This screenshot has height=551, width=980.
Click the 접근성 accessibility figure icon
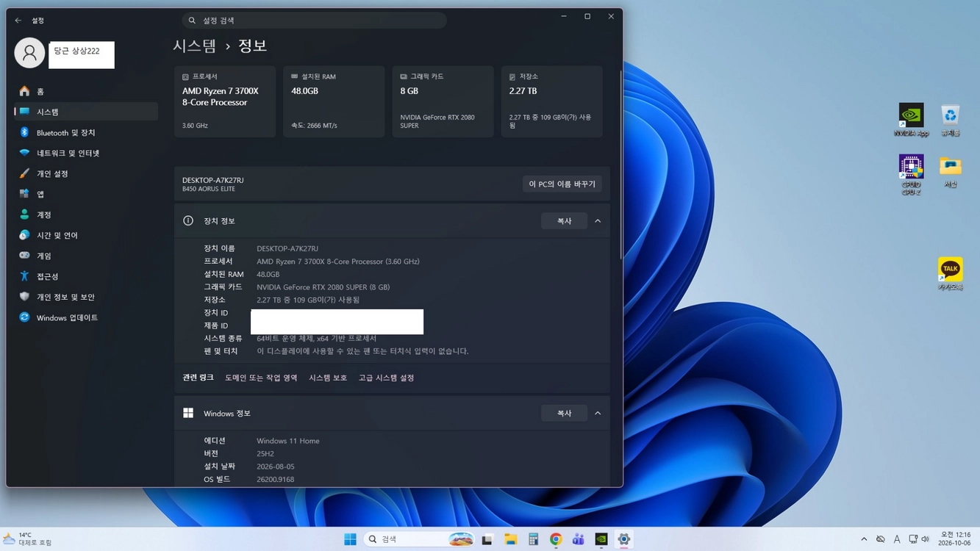pos(24,276)
